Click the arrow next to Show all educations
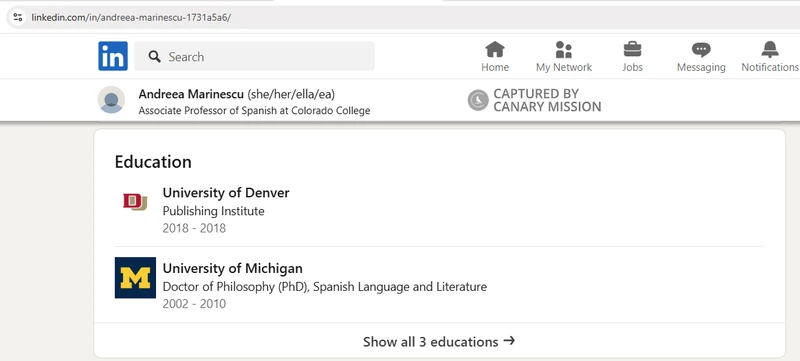 (509, 341)
